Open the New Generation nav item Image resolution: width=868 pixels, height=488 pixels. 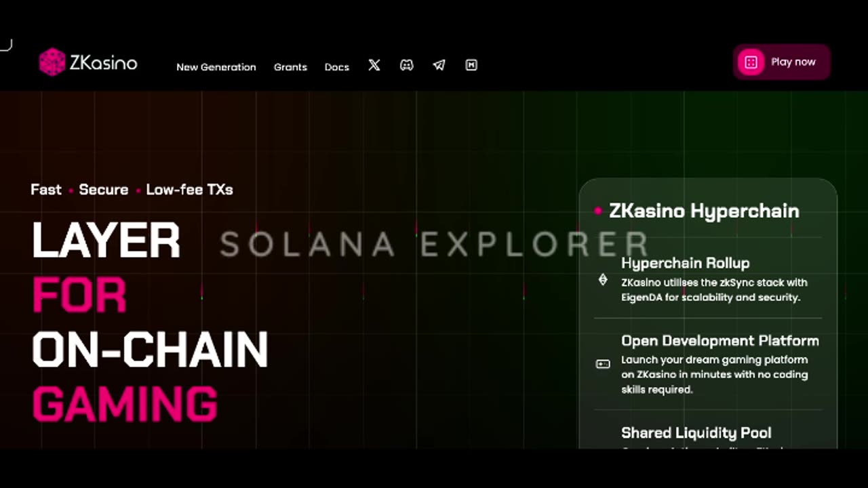216,67
